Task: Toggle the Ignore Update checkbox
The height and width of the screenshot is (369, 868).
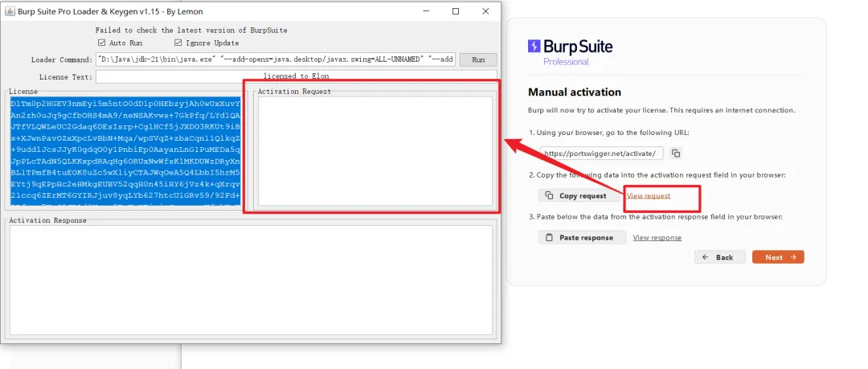Action: pyautogui.click(x=178, y=43)
